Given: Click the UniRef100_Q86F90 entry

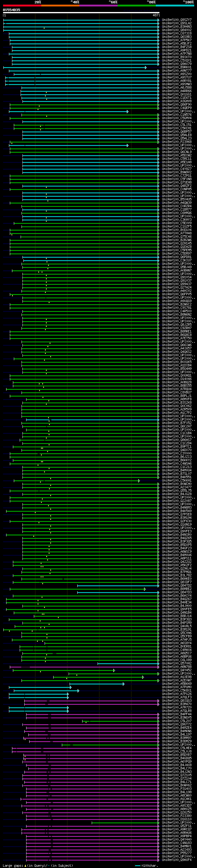Looking at the screenshot, I should coord(177,104).
